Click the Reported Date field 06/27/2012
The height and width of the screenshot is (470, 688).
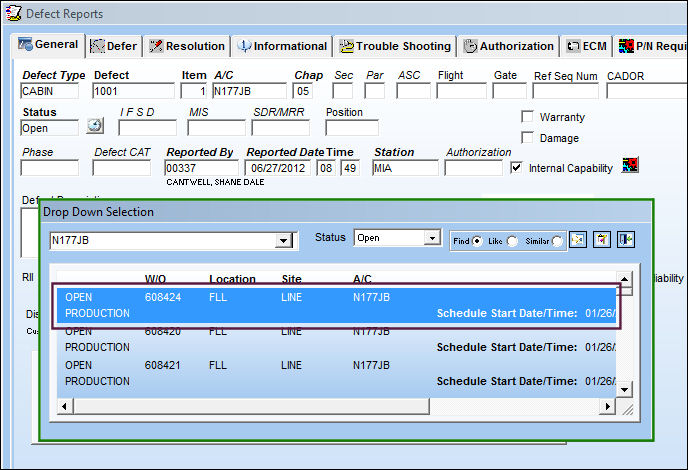(278, 168)
